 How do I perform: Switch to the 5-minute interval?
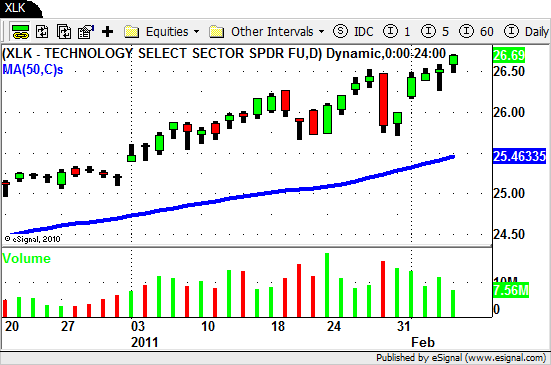tap(435, 32)
